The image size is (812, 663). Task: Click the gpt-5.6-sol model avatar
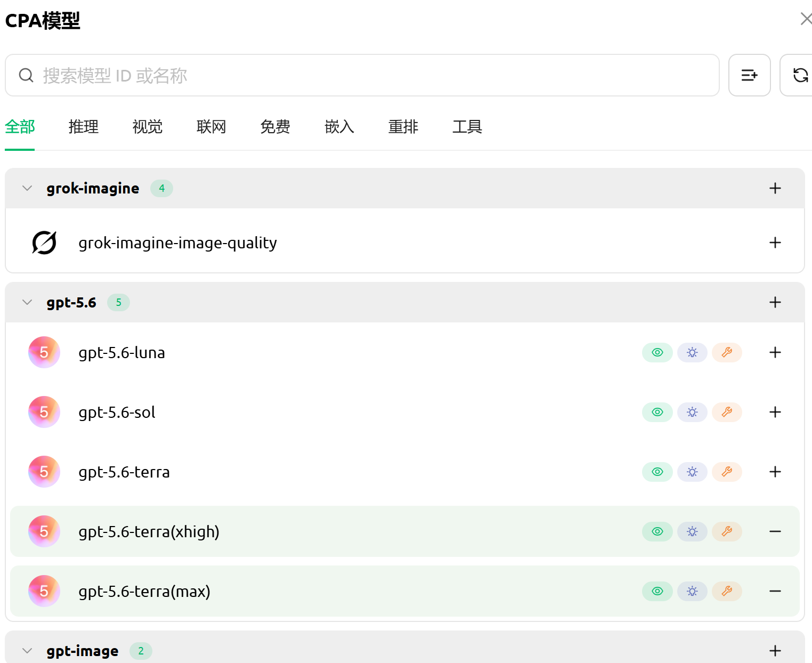point(44,412)
